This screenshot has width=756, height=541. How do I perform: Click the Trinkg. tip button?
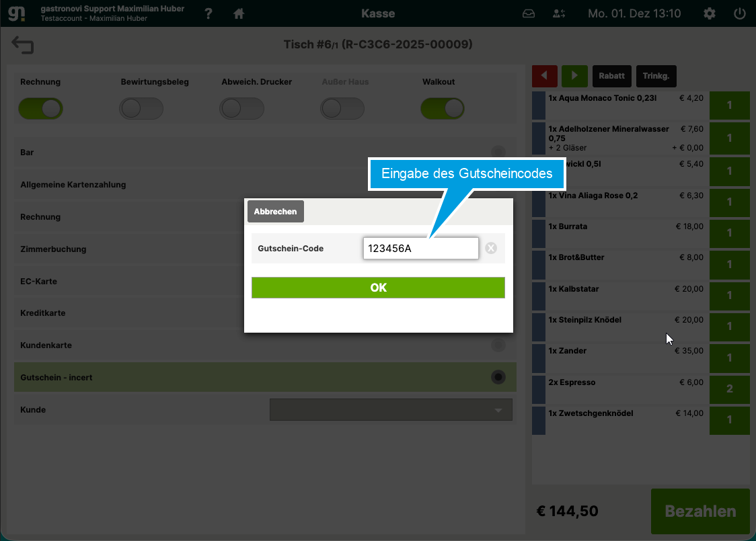(x=656, y=76)
